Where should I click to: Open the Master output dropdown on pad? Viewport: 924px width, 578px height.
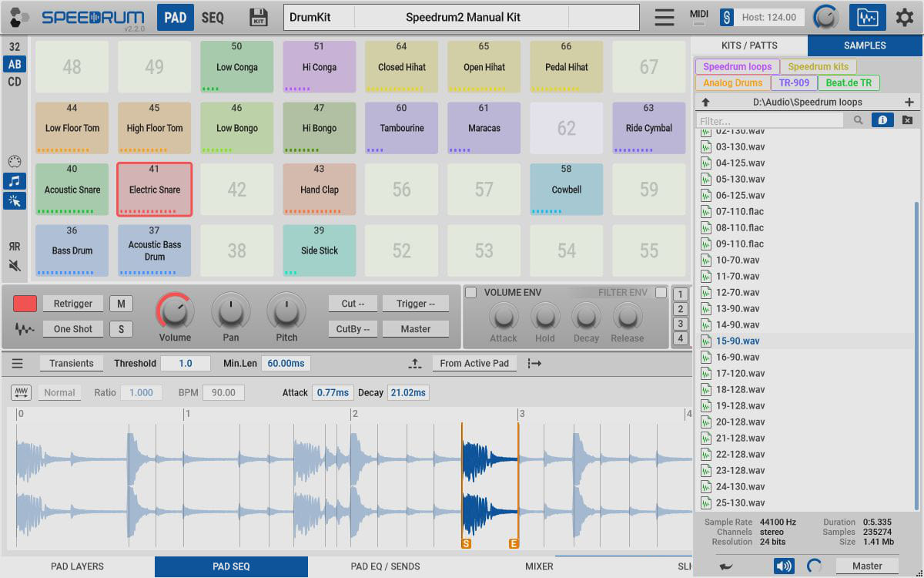[416, 329]
